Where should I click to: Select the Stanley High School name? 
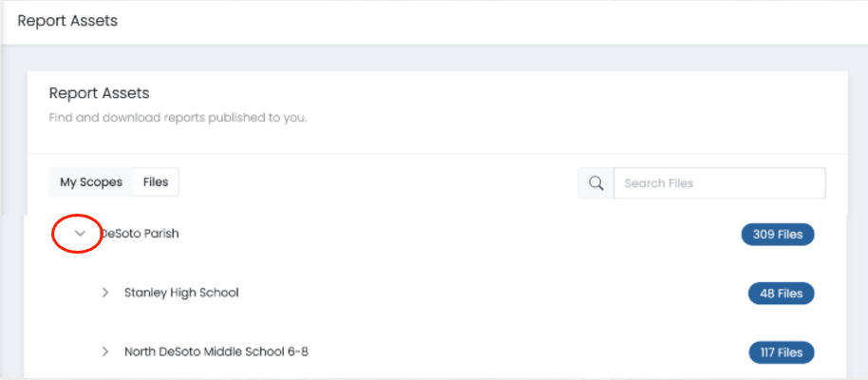(x=181, y=293)
